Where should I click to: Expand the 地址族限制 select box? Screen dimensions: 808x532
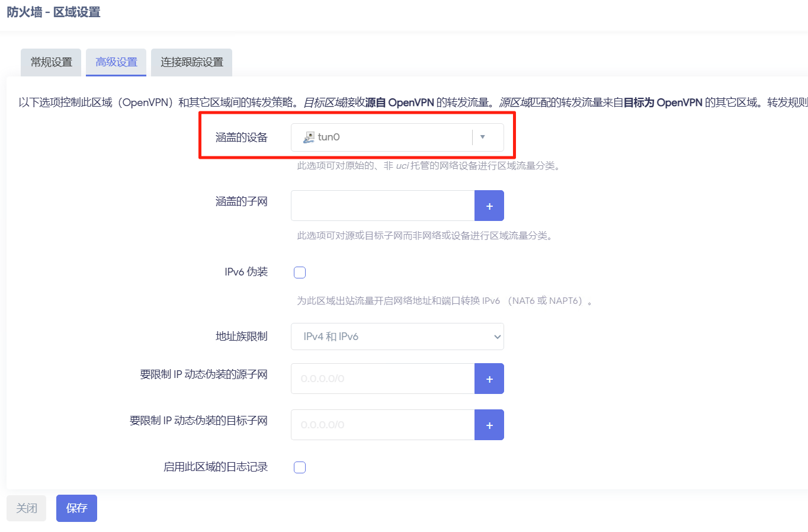397,336
